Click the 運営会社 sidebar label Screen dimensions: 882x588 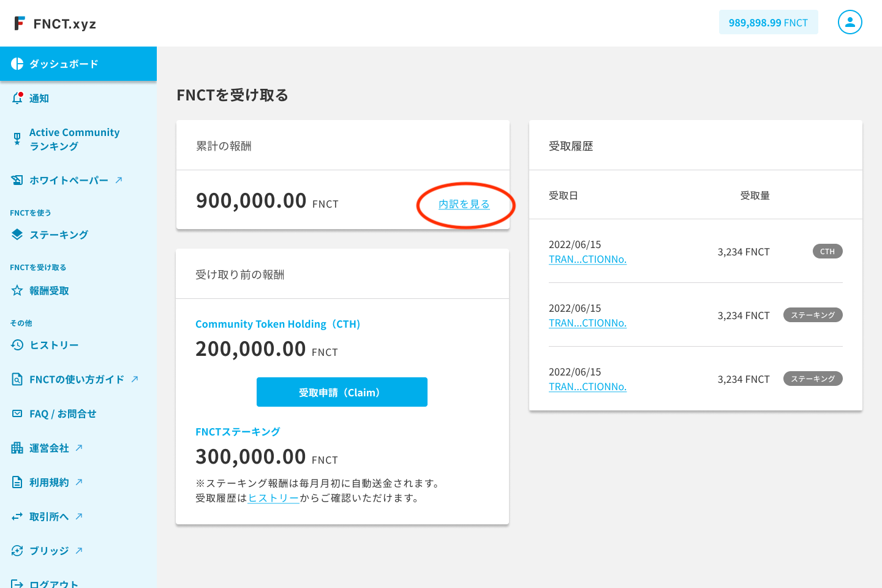(49, 448)
